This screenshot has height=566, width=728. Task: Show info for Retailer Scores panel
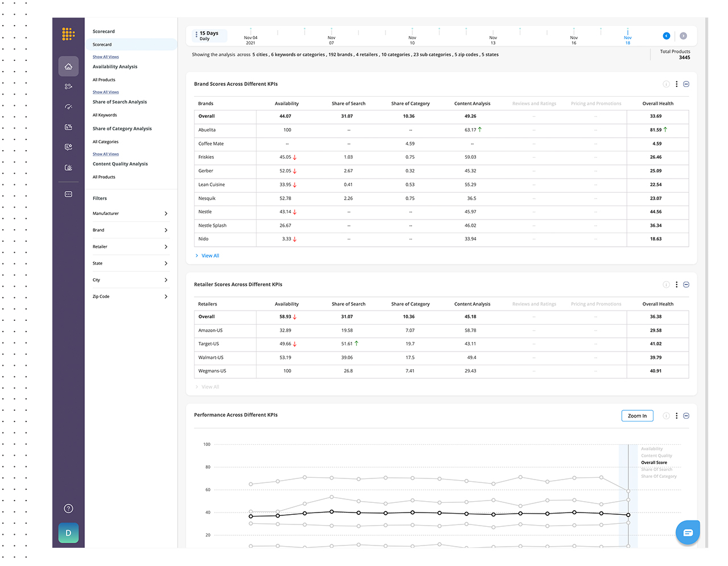(666, 284)
